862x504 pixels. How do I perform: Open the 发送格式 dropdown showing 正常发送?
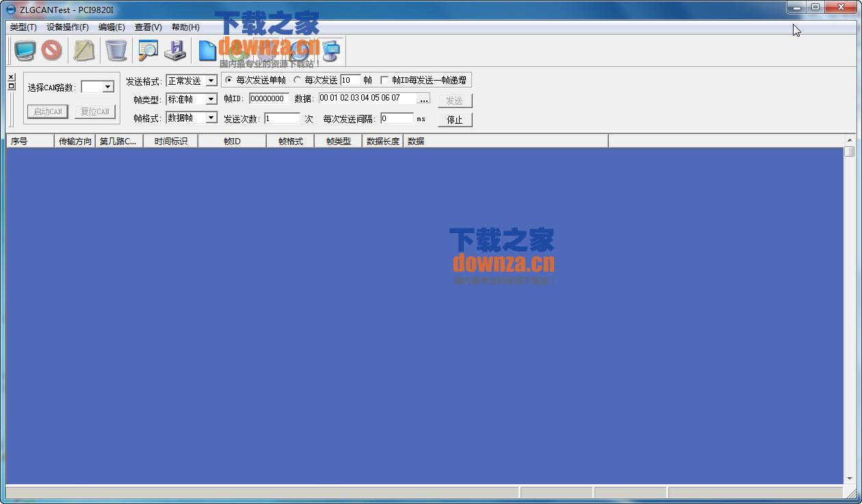[211, 81]
